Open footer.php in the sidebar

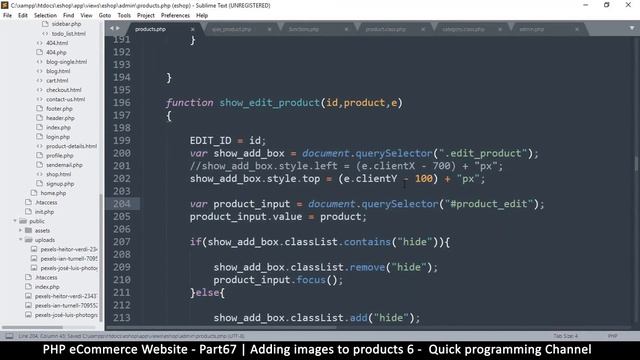point(59,109)
